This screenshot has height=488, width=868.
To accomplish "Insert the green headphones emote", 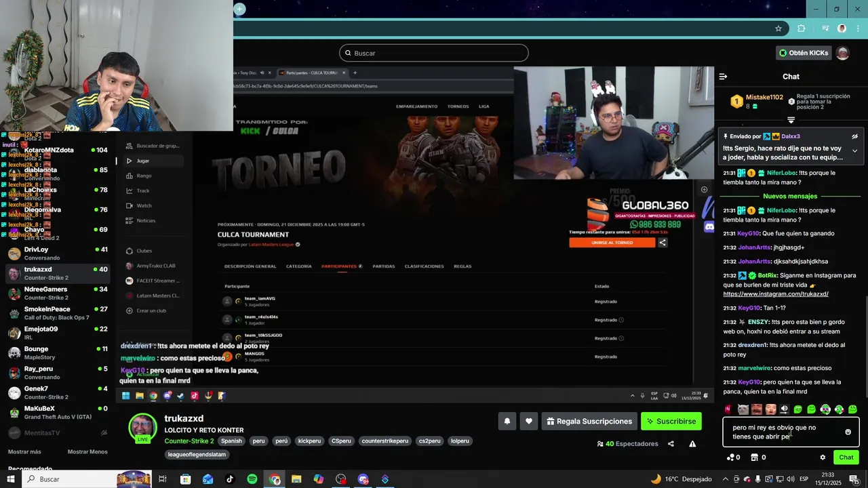I will [825, 409].
